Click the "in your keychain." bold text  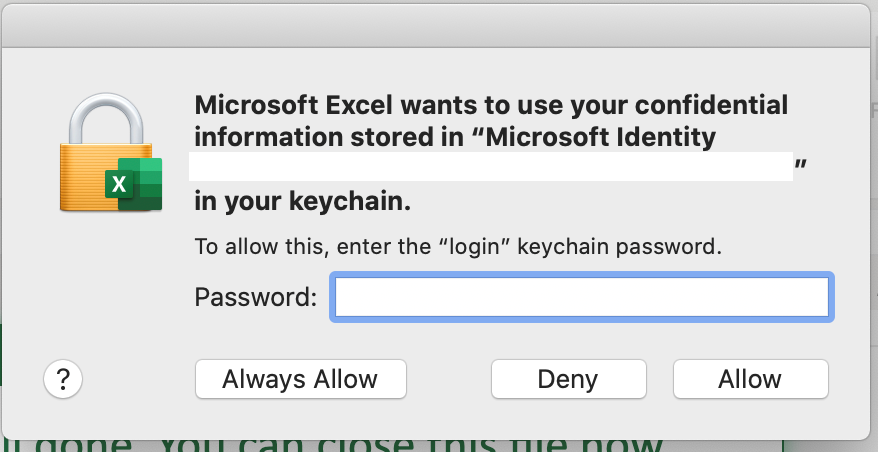coord(302,201)
